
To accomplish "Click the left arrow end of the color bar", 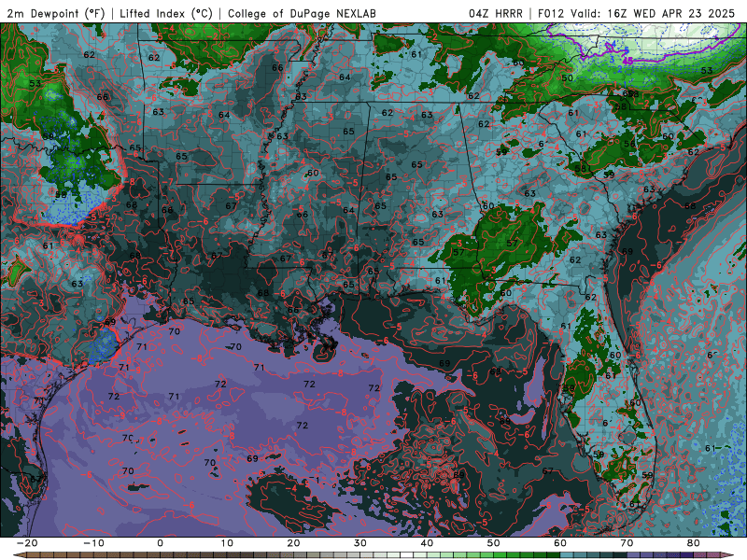I will (x=19, y=555).
